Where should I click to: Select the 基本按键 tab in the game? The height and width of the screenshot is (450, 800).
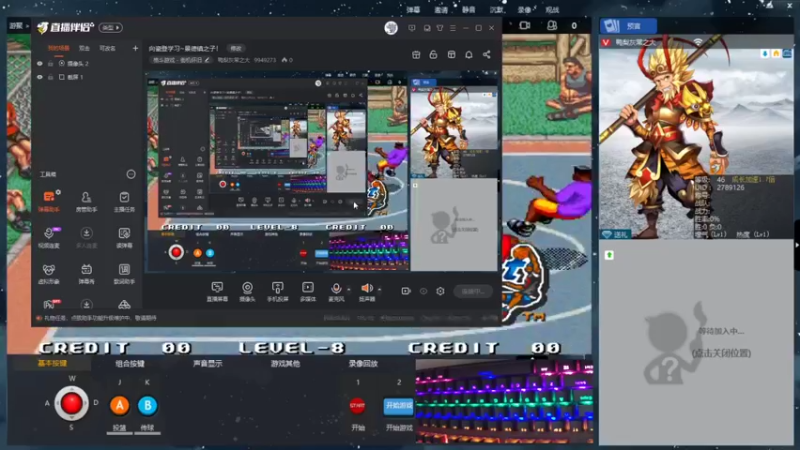52,363
